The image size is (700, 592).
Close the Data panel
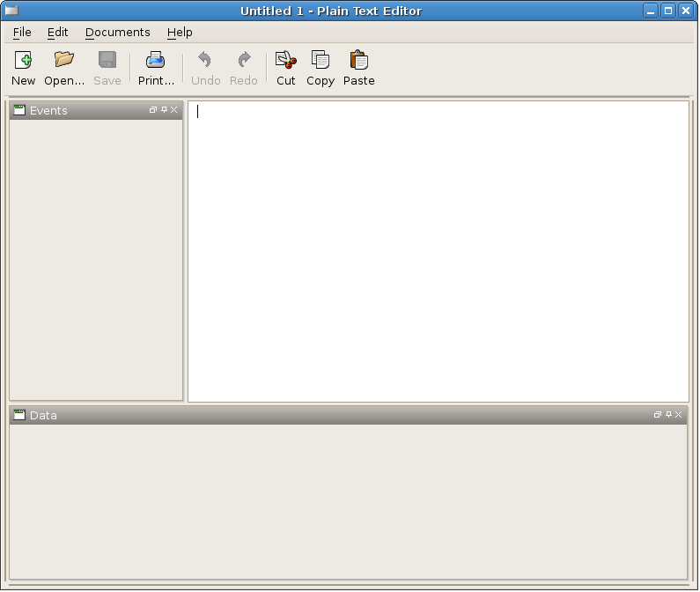coord(679,415)
